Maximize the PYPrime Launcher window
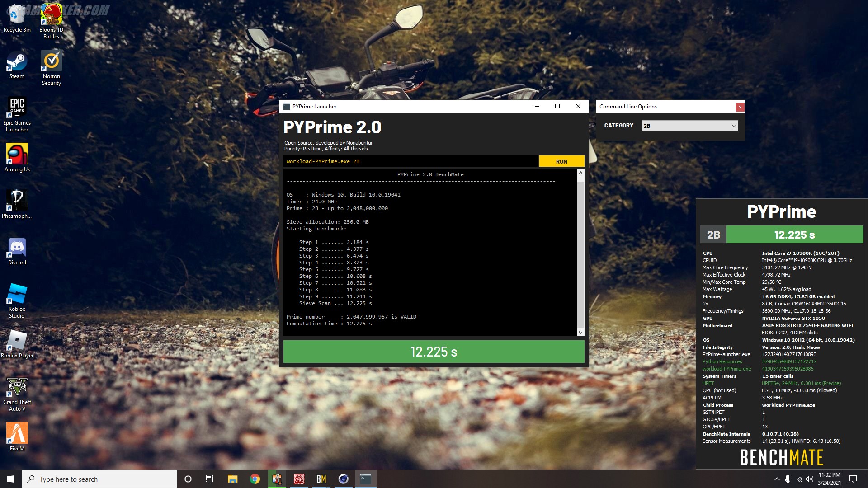 tap(557, 107)
